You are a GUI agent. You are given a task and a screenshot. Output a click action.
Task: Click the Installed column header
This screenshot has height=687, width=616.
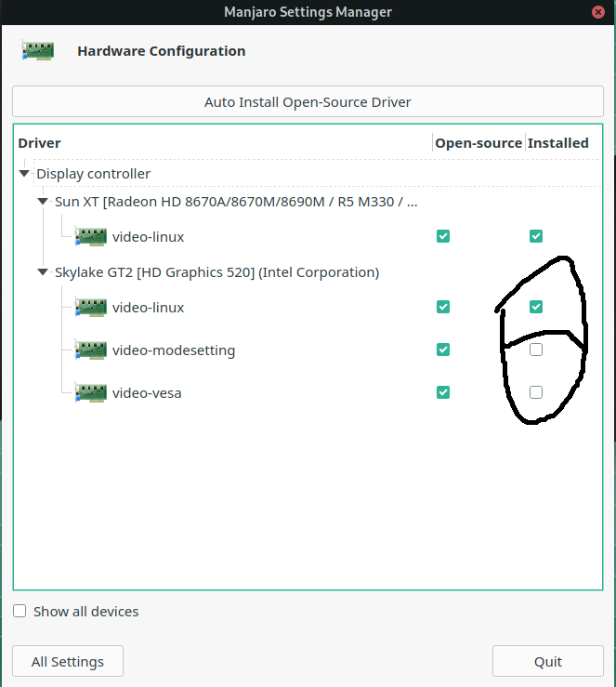557,143
